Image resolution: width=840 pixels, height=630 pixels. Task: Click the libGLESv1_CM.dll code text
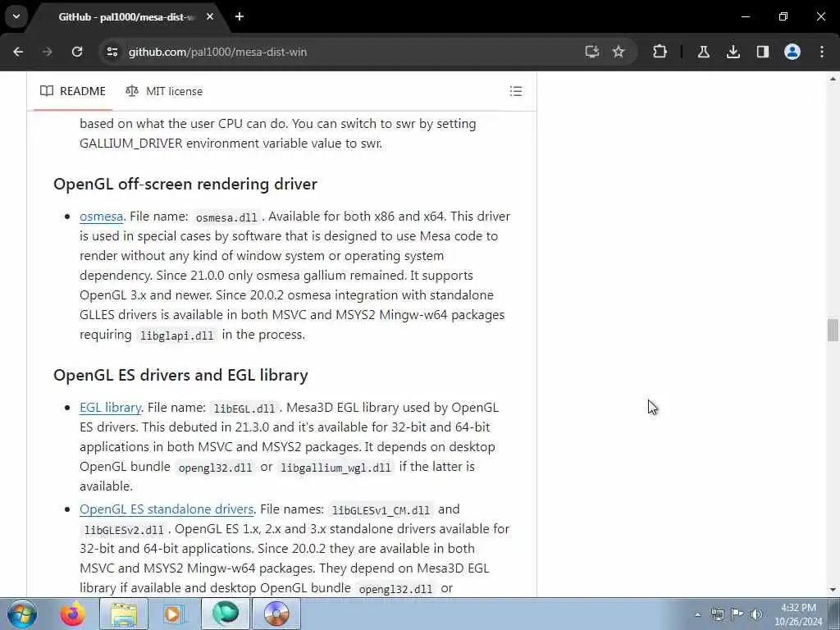(381, 510)
